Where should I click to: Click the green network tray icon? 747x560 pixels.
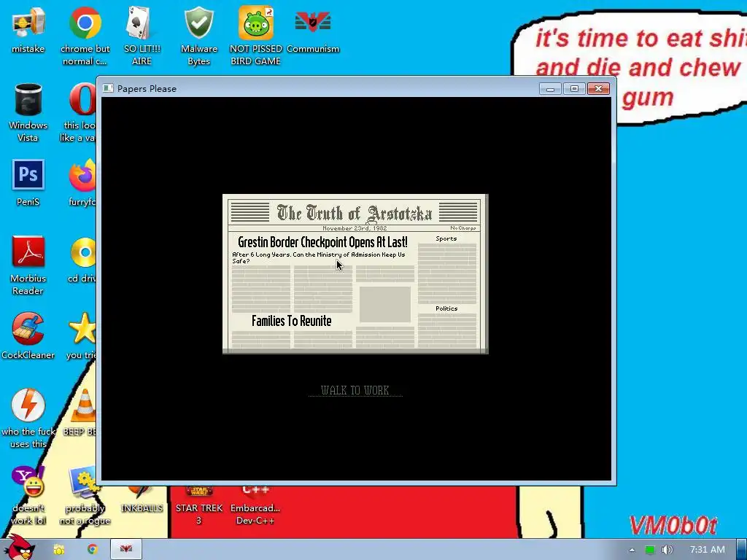[649, 550]
